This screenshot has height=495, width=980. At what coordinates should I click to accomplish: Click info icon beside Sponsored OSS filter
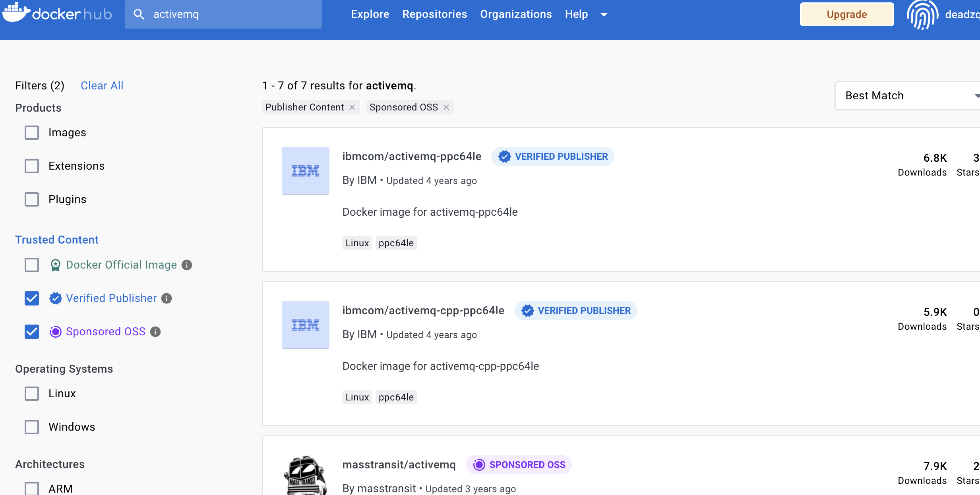tap(155, 332)
